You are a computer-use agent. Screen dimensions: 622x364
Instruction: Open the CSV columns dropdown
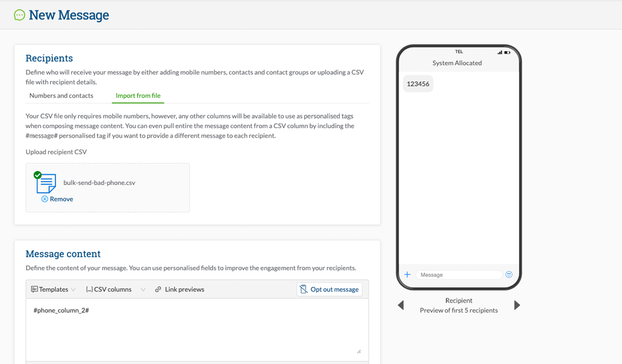115,289
